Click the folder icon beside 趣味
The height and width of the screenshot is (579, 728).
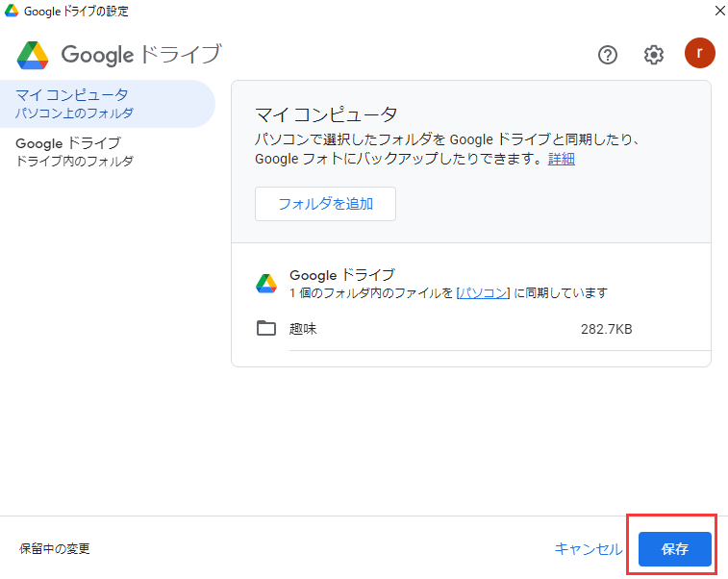tap(266, 329)
